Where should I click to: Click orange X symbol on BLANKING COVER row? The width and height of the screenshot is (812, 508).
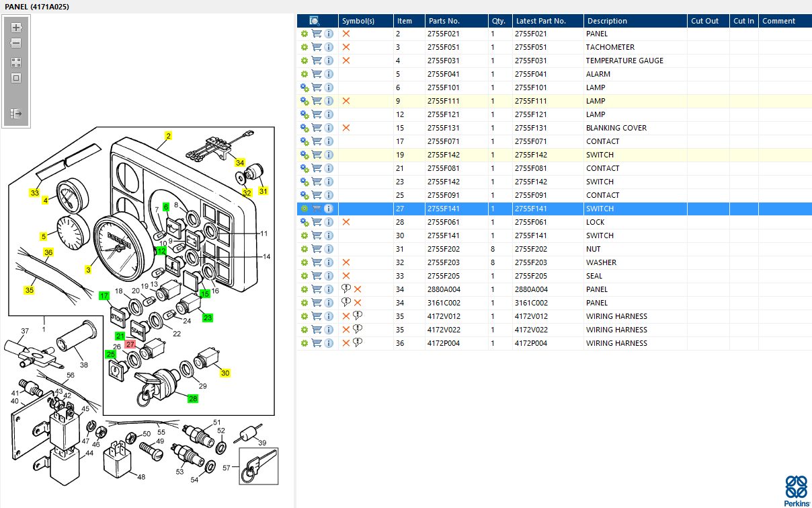[346, 128]
